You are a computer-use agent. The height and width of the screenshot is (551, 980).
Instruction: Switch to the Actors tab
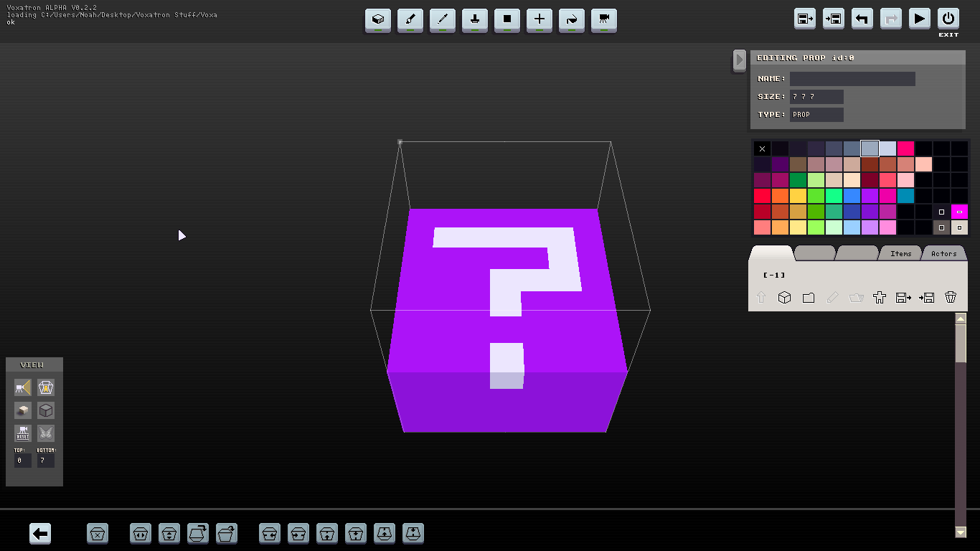pos(944,253)
